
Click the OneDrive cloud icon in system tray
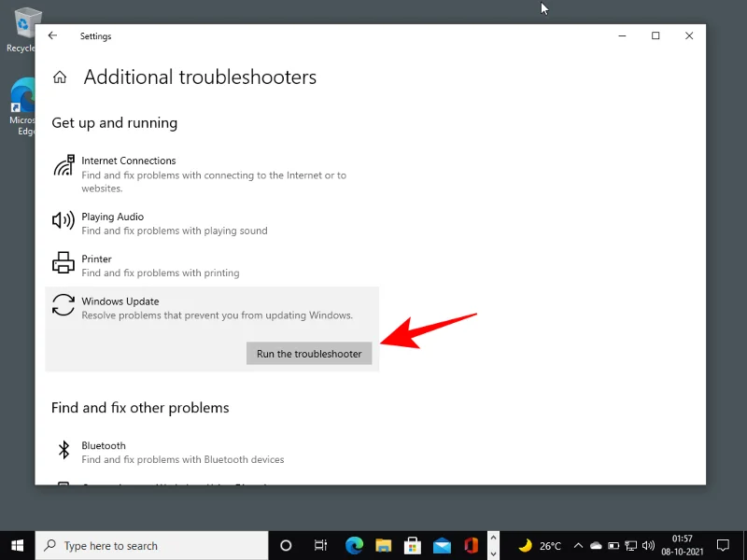(x=595, y=545)
